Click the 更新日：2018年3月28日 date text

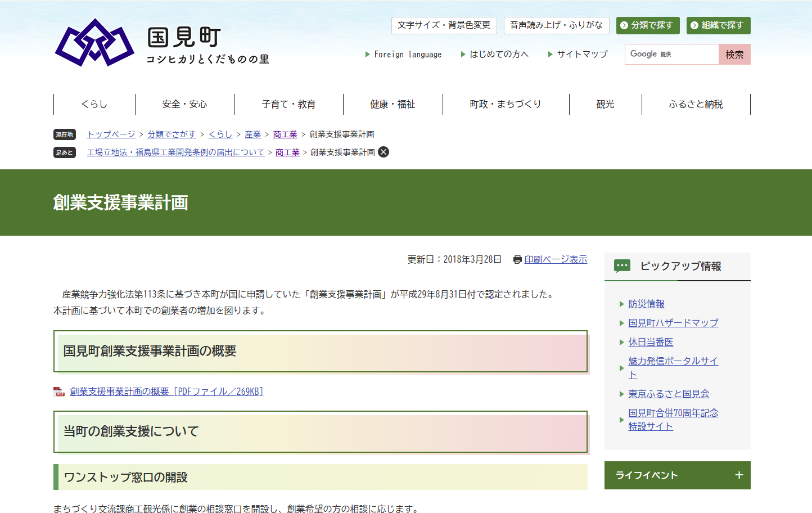(x=454, y=259)
